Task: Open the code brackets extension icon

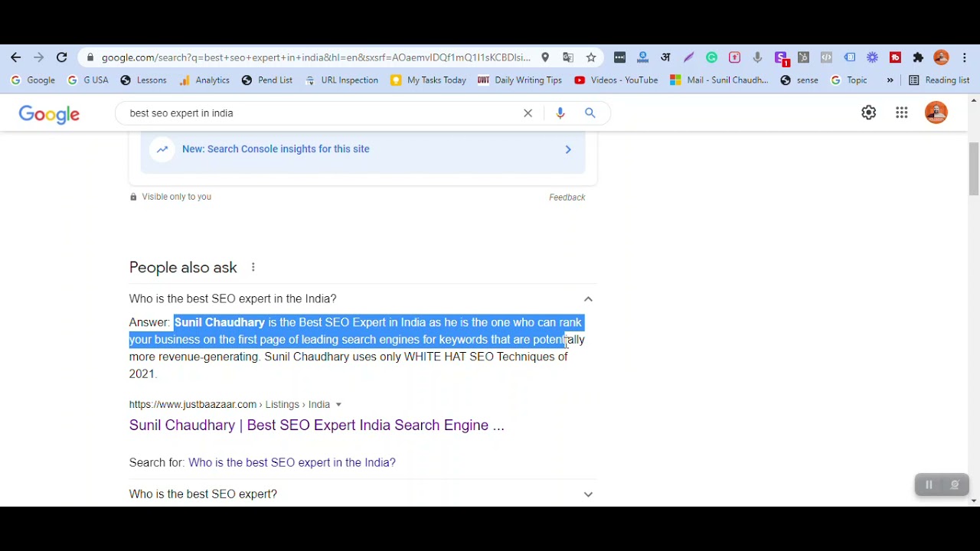Action: coord(826,57)
